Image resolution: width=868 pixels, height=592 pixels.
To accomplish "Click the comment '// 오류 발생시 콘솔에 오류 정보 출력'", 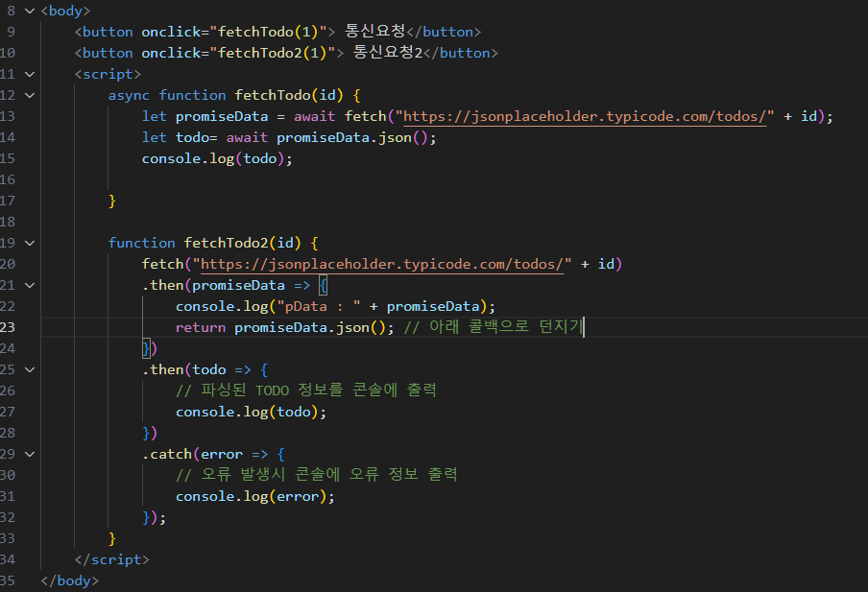I will click(317, 475).
